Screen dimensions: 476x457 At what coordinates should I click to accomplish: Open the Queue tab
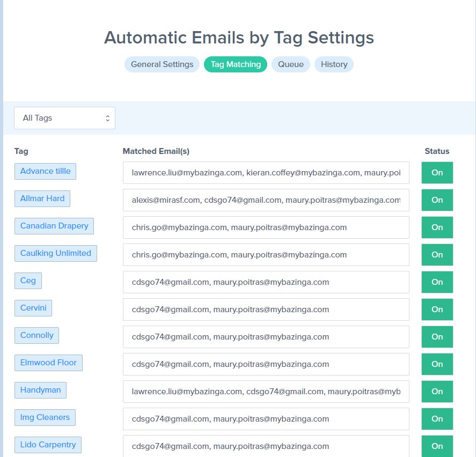click(x=290, y=64)
